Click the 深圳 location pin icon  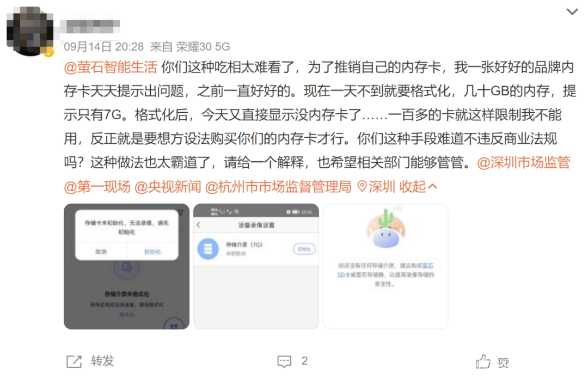pos(362,186)
